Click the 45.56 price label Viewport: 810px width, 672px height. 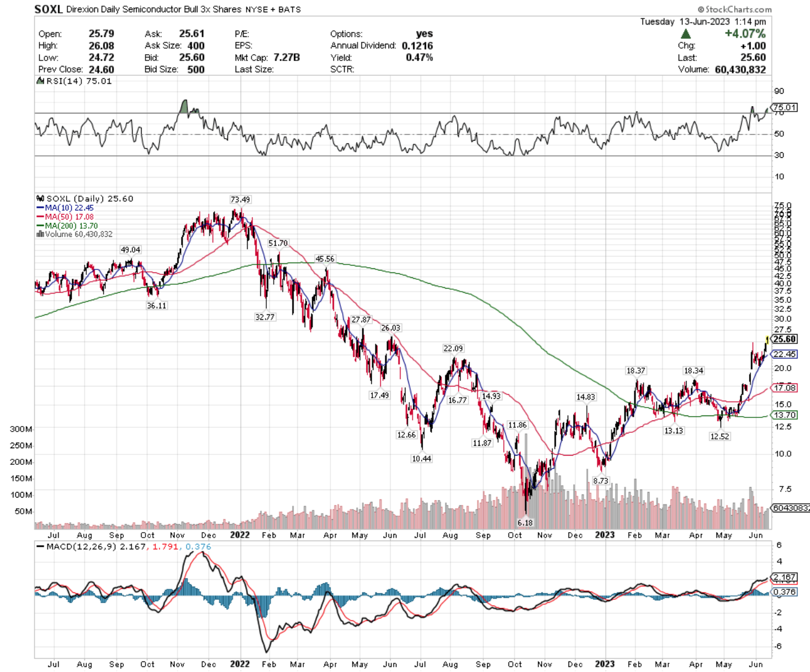[x=325, y=259]
